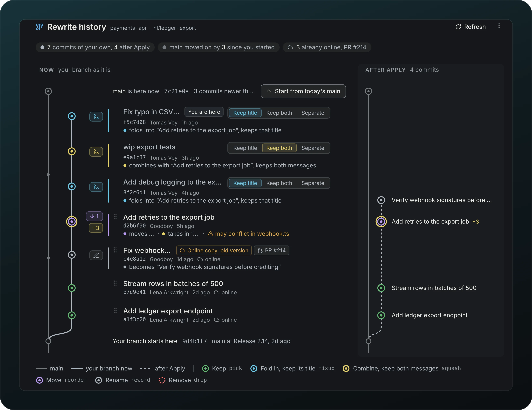Click the c4e8a12 grey commit node

pyautogui.click(x=72, y=255)
